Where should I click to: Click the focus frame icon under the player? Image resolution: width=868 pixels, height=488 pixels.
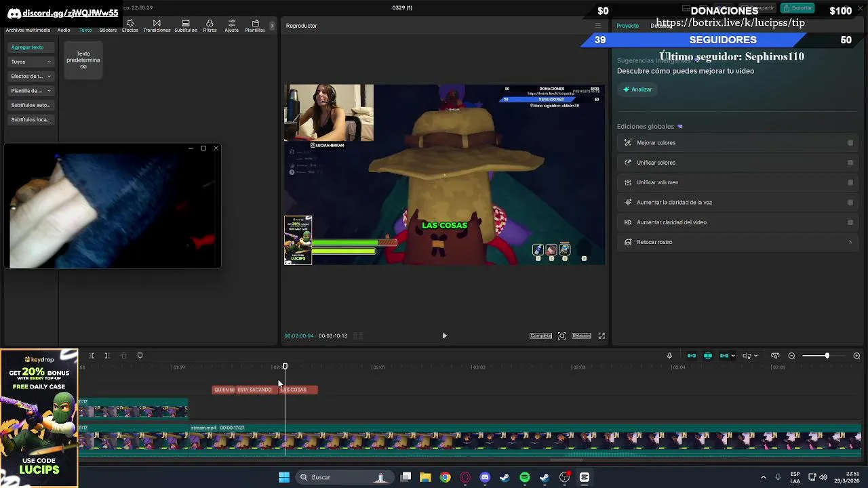561,335
